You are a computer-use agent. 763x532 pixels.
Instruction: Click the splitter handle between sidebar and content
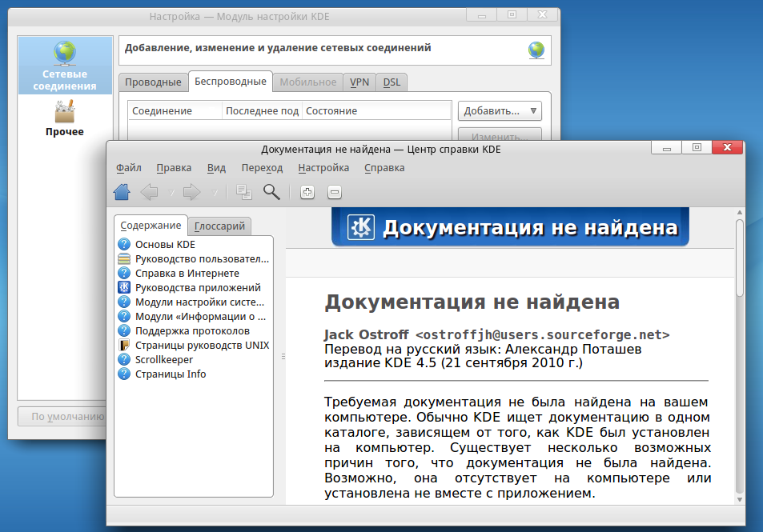[x=283, y=357]
